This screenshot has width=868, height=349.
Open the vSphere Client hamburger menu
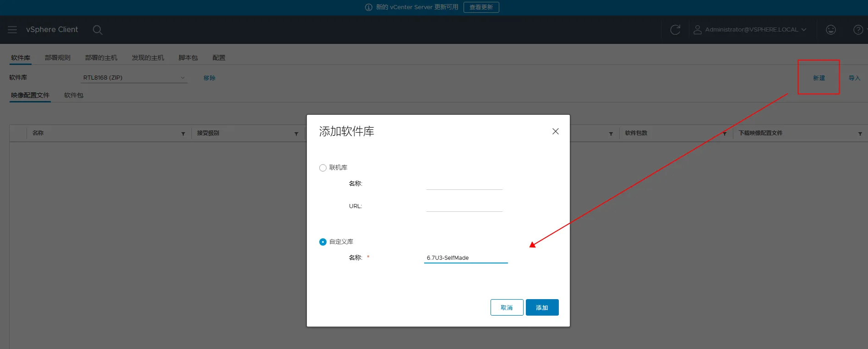coord(12,29)
